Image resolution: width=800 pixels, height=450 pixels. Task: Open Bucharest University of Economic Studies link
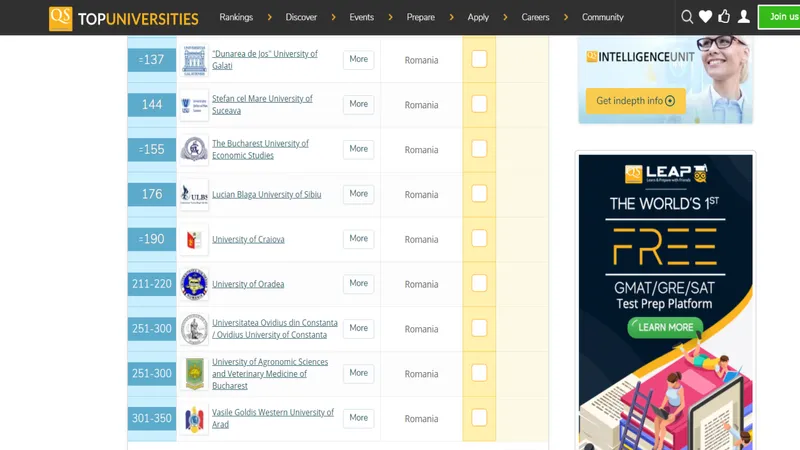(260, 149)
